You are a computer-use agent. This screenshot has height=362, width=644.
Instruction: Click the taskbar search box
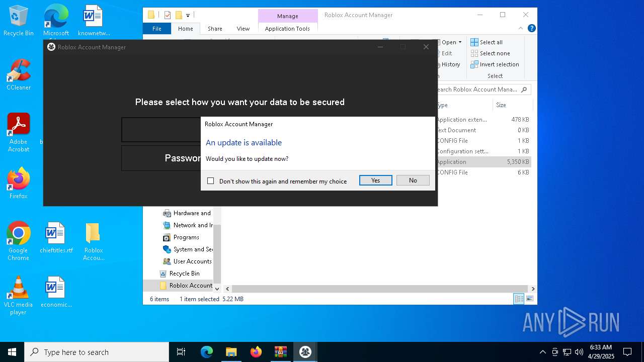(97, 352)
